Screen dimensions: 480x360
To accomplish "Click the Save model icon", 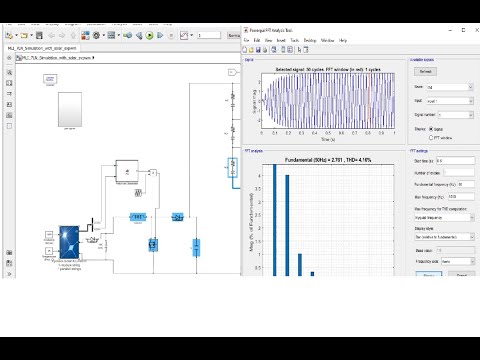I will tap(39, 35).
